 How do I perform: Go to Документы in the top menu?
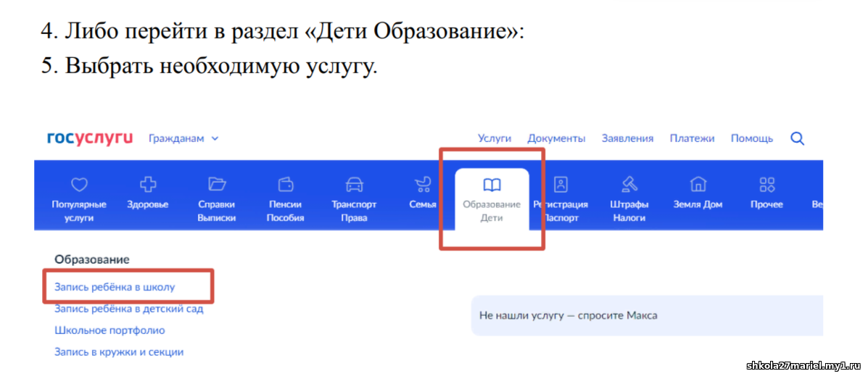[x=556, y=138]
